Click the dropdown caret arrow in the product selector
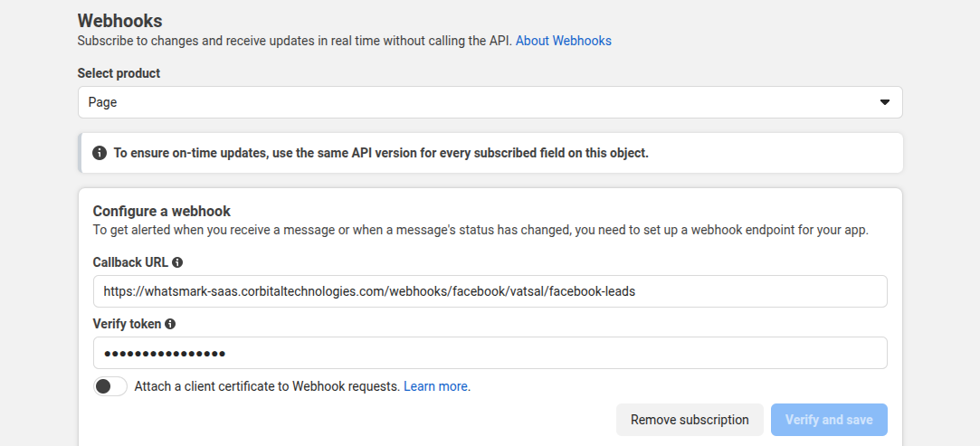980x446 pixels. (885, 102)
